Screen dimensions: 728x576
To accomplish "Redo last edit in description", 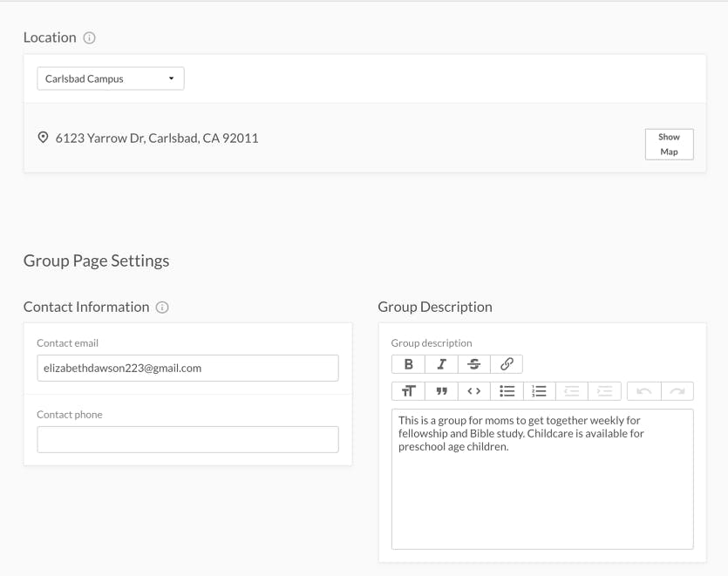I will click(677, 391).
